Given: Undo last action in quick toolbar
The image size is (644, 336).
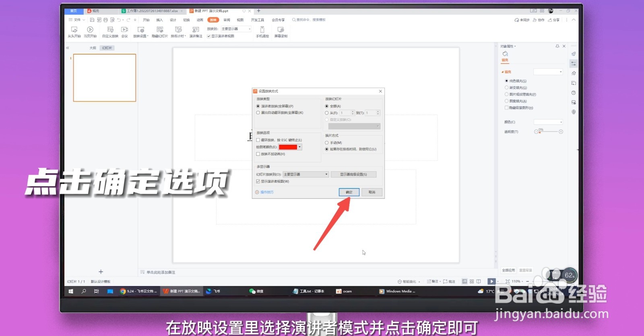Looking at the screenshot, I should 119,20.
